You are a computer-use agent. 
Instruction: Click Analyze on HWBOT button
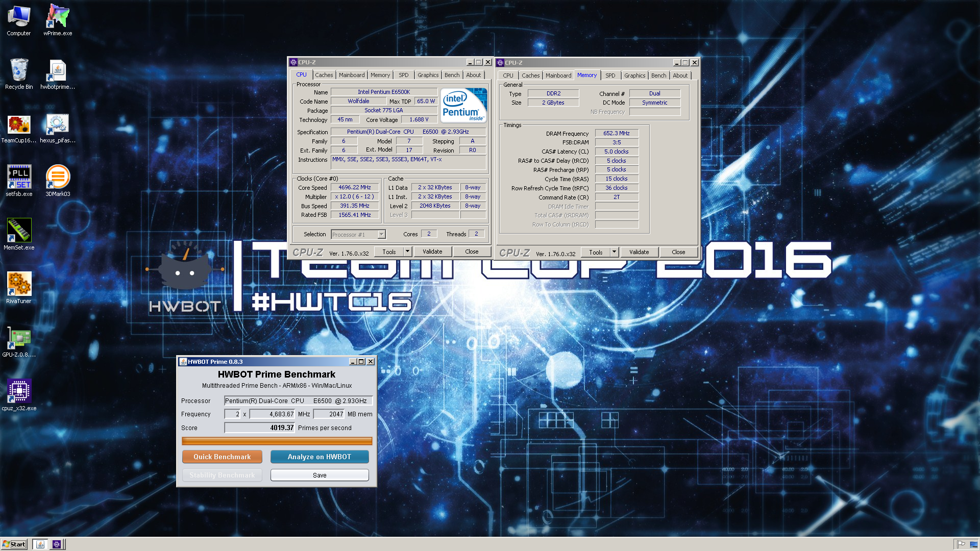tap(320, 457)
